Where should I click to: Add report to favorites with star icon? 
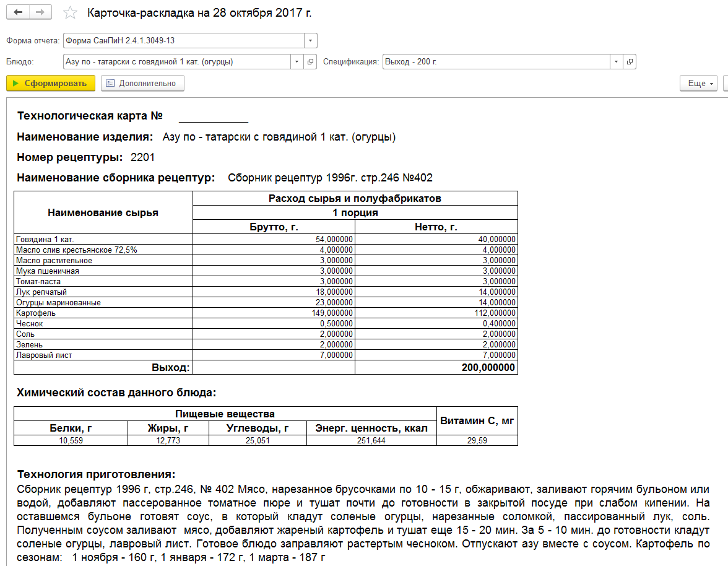[x=70, y=12]
